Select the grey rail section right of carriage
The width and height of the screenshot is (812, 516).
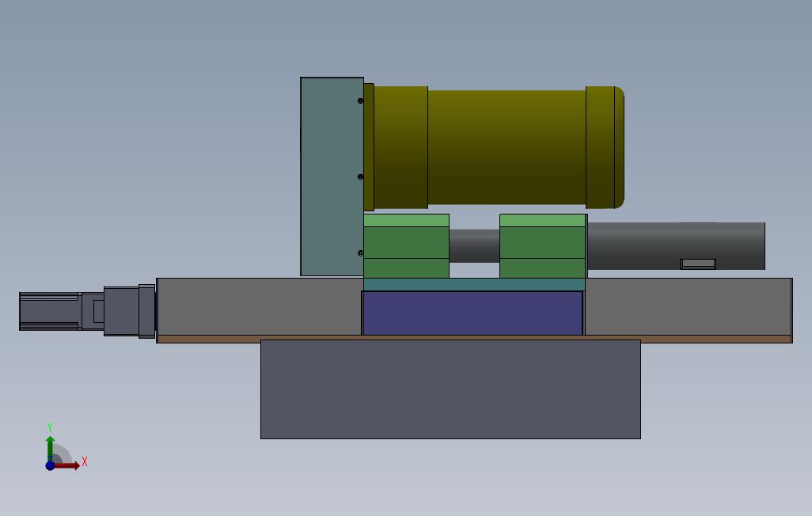point(689,307)
